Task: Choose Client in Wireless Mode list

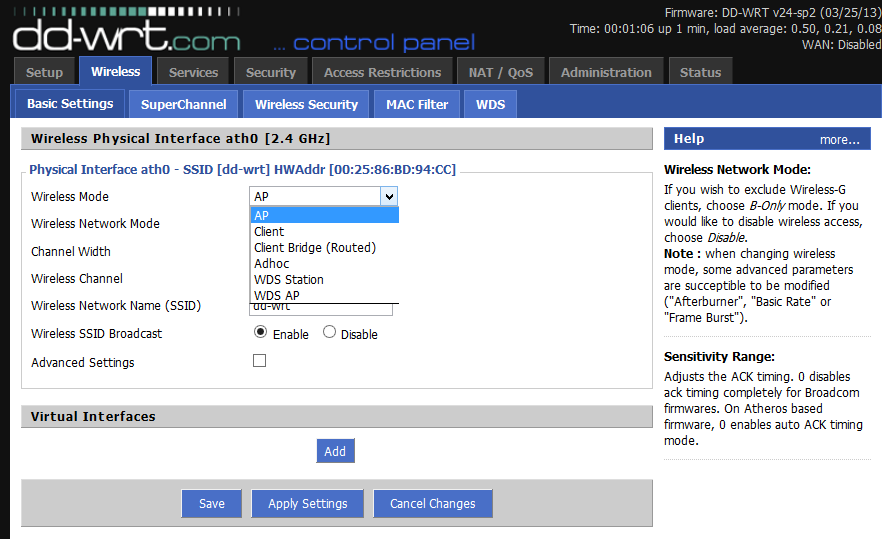Action: click(x=325, y=231)
